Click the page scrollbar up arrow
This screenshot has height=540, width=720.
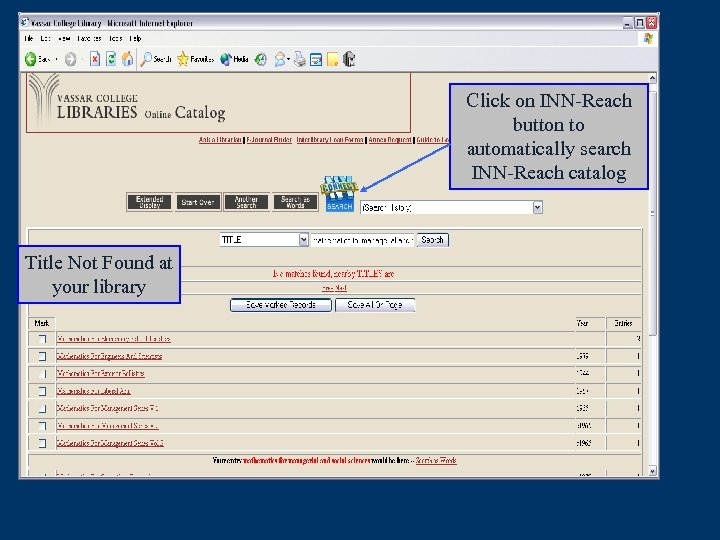(652, 78)
